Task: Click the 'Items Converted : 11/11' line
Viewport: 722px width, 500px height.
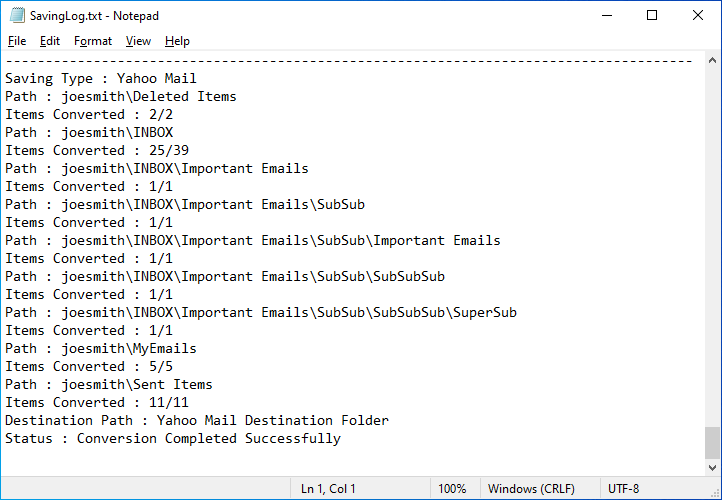Action: [97, 402]
